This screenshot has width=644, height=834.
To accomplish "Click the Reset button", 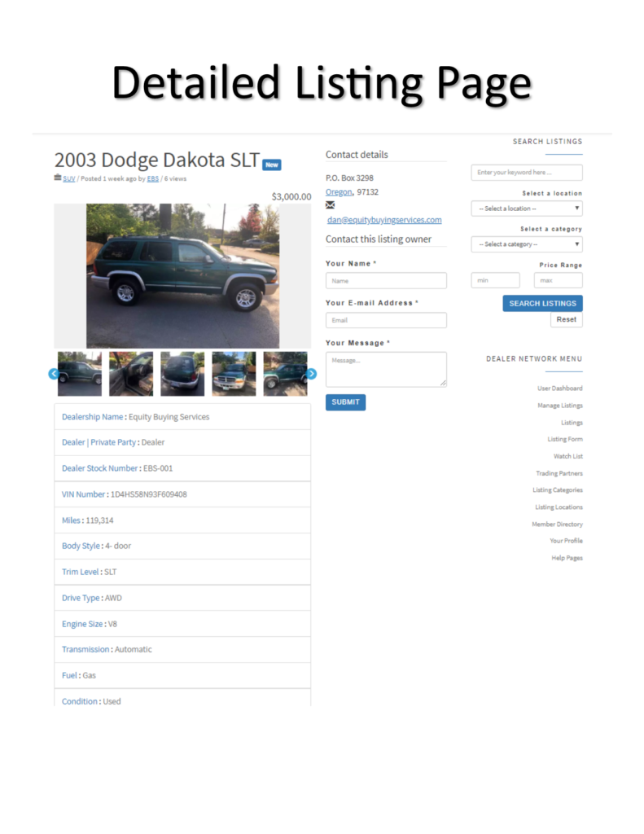I will pos(567,319).
